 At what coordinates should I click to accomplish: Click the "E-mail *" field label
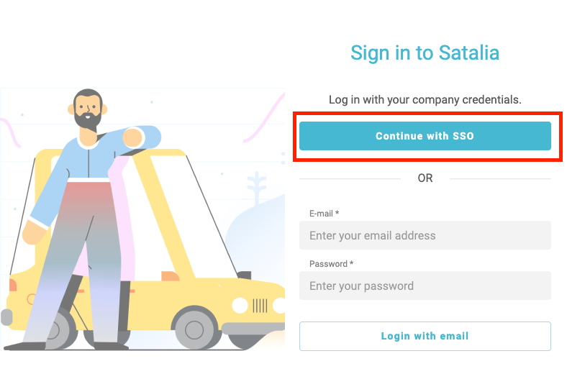pos(324,214)
